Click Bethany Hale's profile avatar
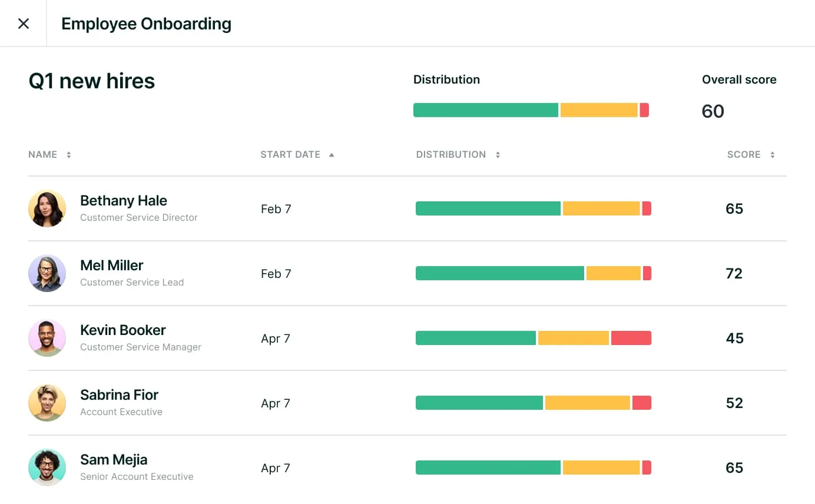The width and height of the screenshot is (815, 504). (47, 208)
